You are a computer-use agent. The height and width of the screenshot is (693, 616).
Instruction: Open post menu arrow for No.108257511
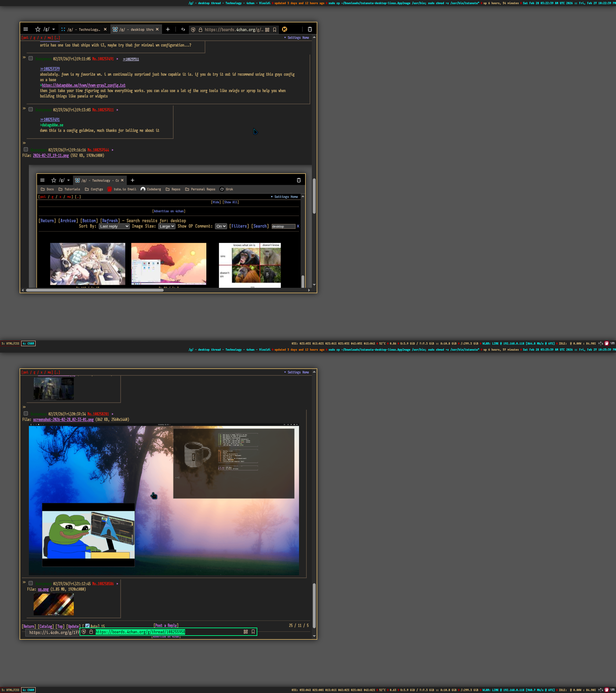(x=117, y=110)
